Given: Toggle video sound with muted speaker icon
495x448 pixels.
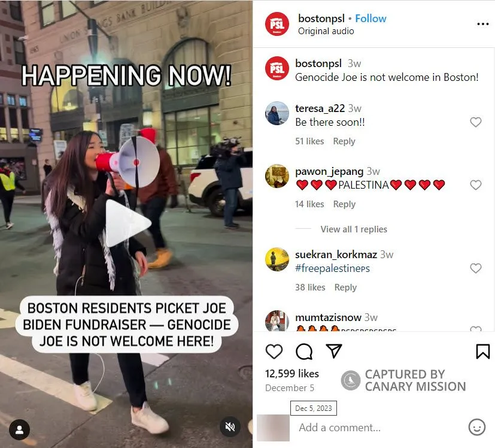Looking at the screenshot, I should coord(230,427).
